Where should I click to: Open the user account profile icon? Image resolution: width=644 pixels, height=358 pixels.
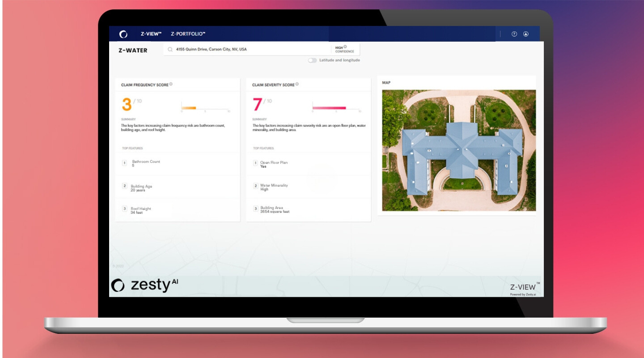pyautogui.click(x=526, y=34)
